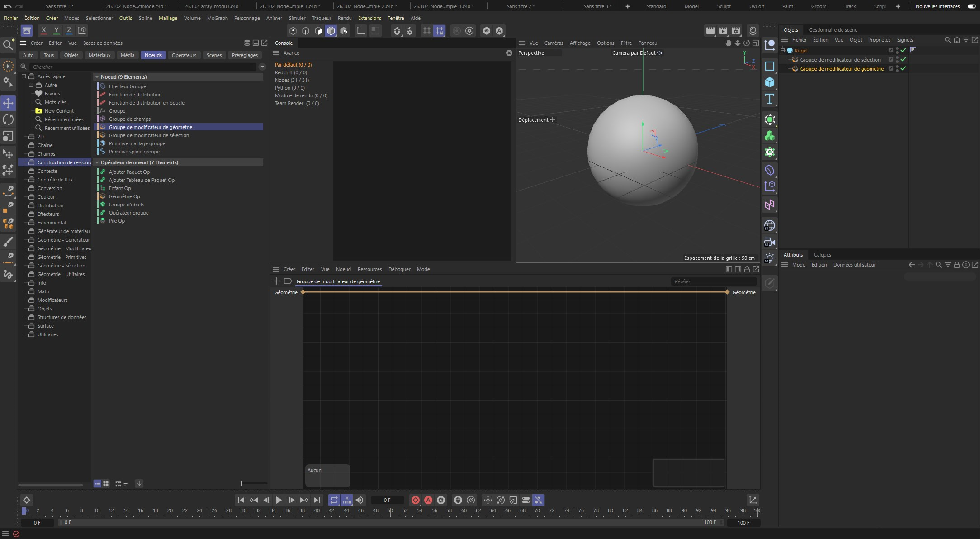Select the Opérateurs filter button
This screenshot has height=539, width=980.
pos(184,55)
